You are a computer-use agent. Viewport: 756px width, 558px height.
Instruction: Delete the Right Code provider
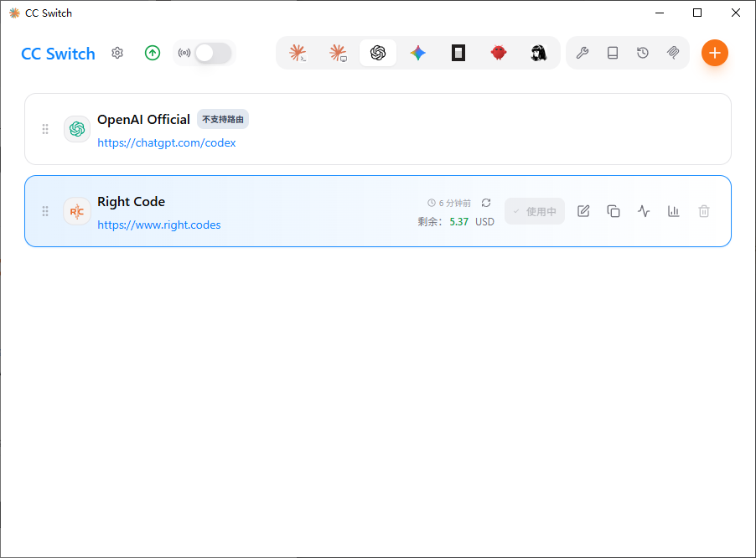(704, 211)
